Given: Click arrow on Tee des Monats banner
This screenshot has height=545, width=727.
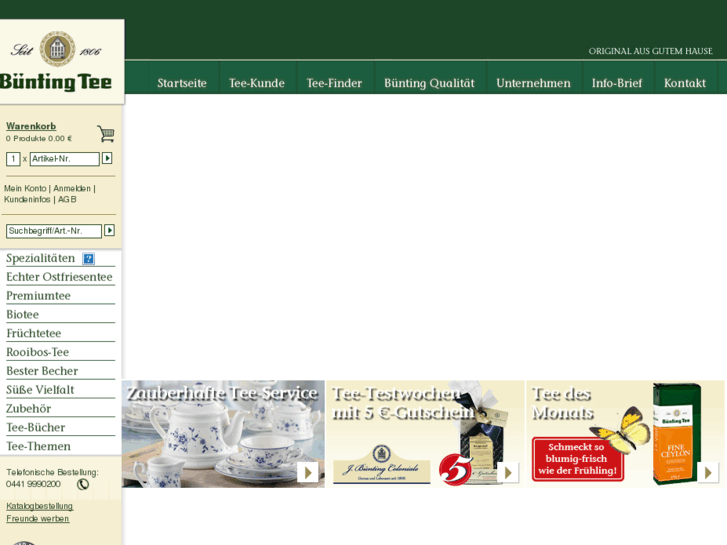Looking at the screenshot, I should pos(708,473).
